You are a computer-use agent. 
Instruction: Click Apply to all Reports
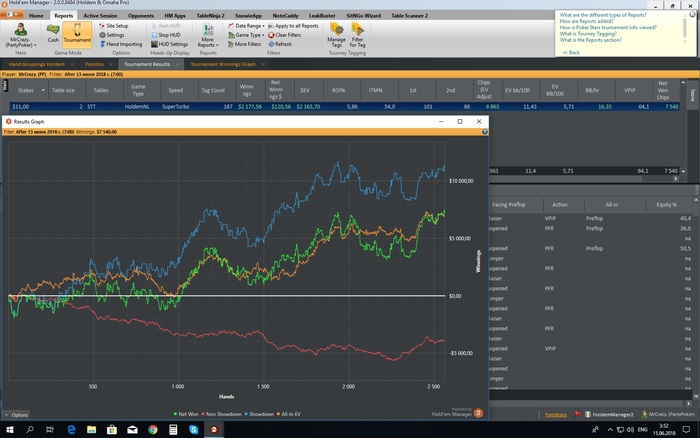(293, 26)
